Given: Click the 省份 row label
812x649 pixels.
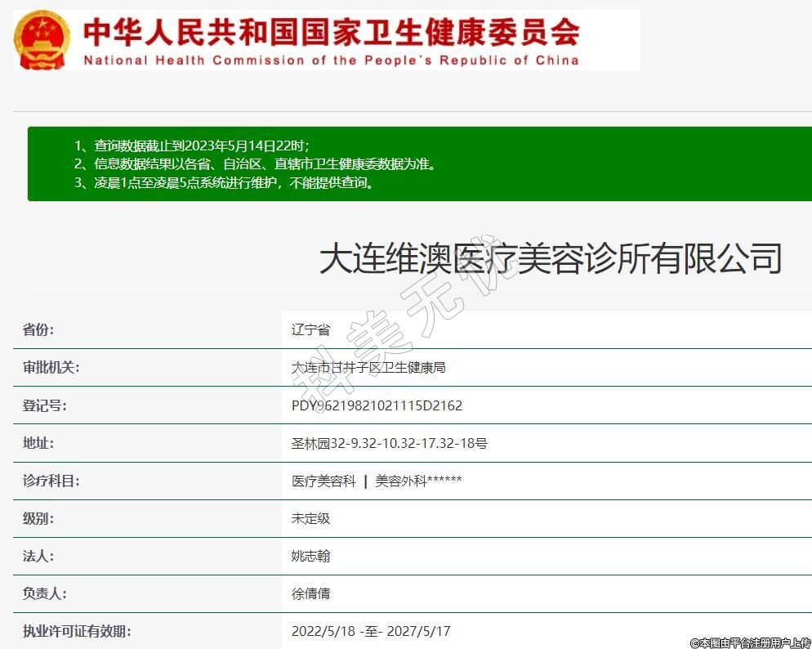Looking at the screenshot, I should click(38, 330).
